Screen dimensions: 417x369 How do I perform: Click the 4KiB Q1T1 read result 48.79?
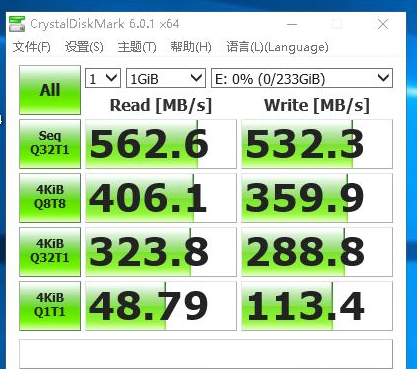click(161, 306)
